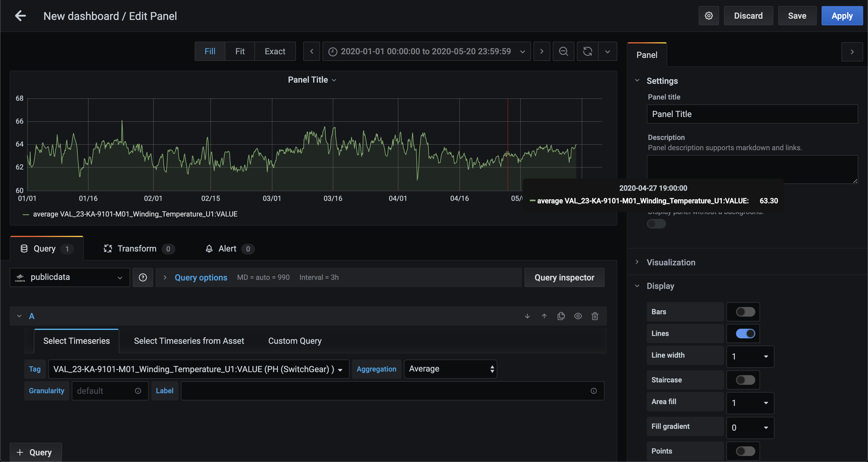Click the delete query trash icon
Screen dimensions: 868x462
(595, 315)
